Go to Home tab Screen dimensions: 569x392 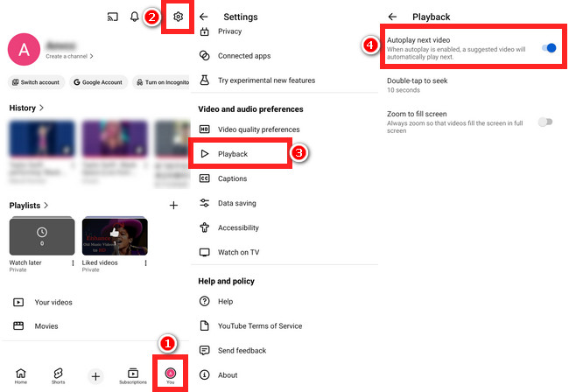(21, 376)
